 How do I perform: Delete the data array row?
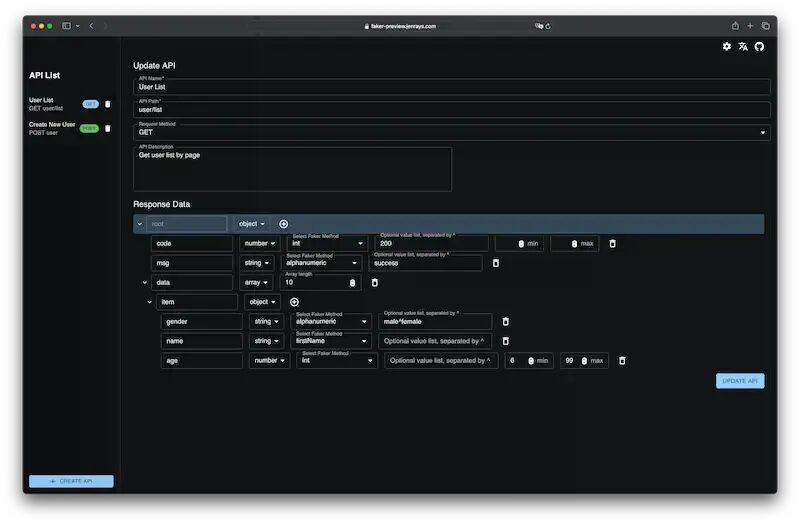[375, 282]
